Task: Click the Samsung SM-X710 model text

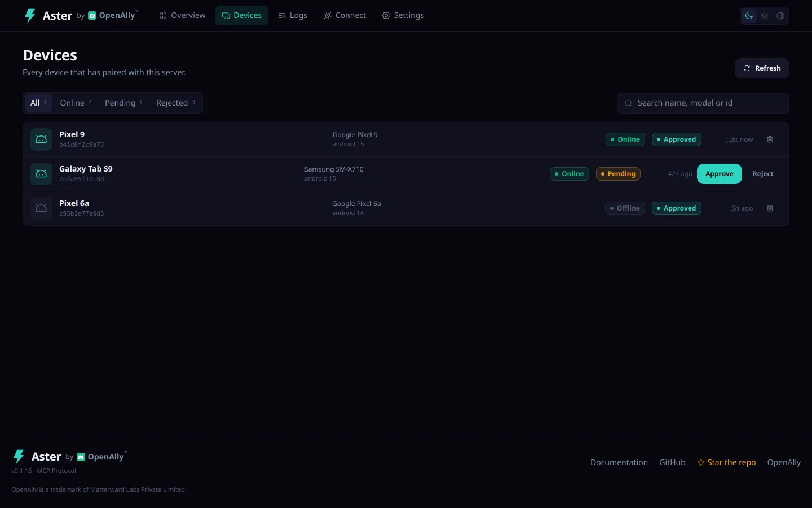Action: [334, 169]
